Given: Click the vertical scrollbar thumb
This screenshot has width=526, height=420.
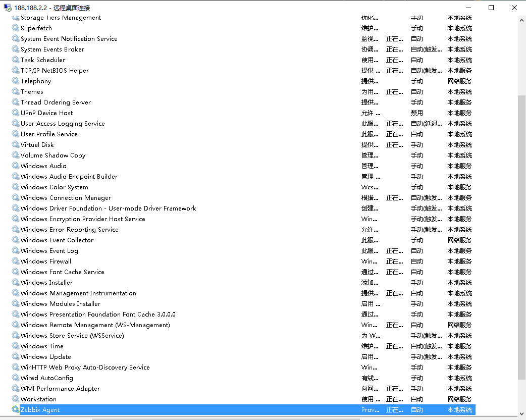Looking at the screenshot, I should pyautogui.click(x=521, y=237).
